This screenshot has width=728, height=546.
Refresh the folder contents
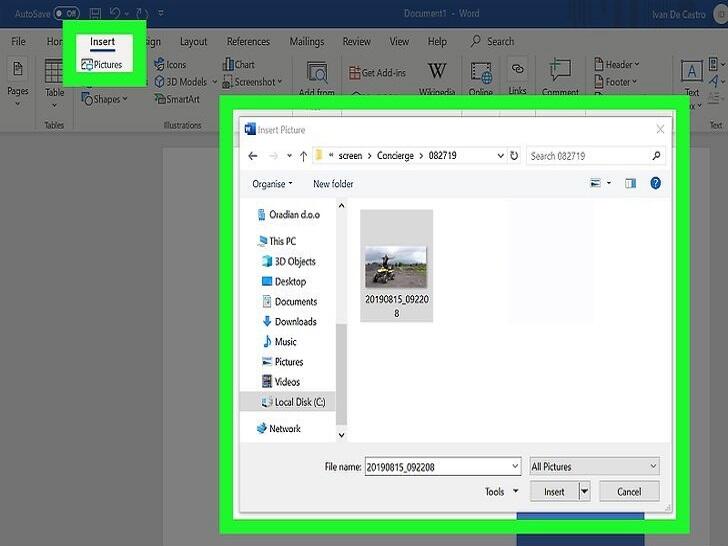point(514,156)
